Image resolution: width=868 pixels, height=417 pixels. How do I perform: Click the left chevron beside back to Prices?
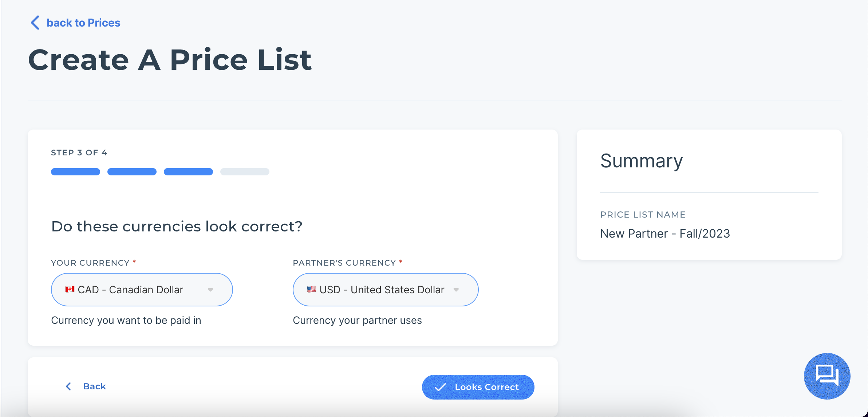(x=35, y=23)
